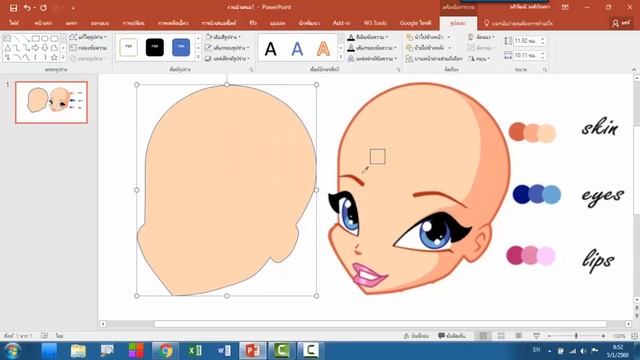The width and height of the screenshot is (640, 360).
Task: Apply the orange outlined WordArt style A
Action: coord(323,49)
